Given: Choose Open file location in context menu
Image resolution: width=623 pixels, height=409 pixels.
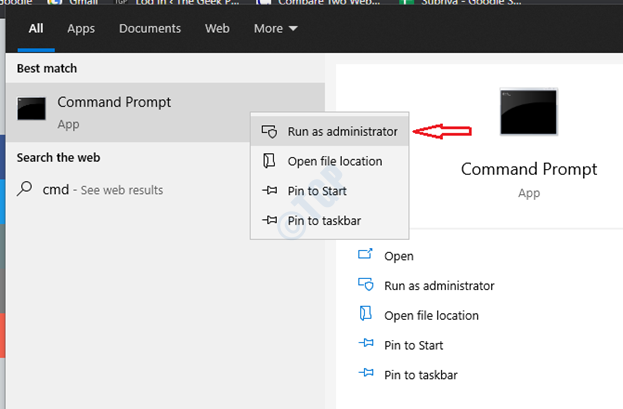Looking at the screenshot, I should [x=329, y=161].
